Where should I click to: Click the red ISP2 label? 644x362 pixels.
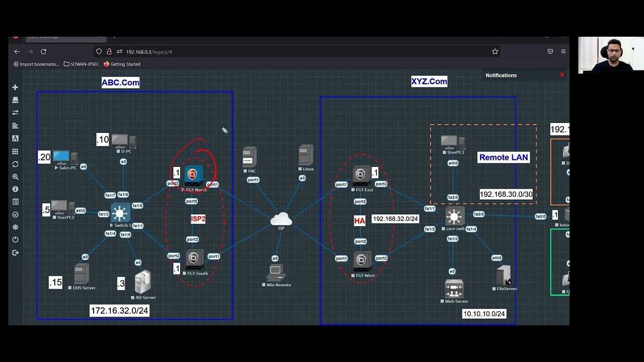pos(198,219)
